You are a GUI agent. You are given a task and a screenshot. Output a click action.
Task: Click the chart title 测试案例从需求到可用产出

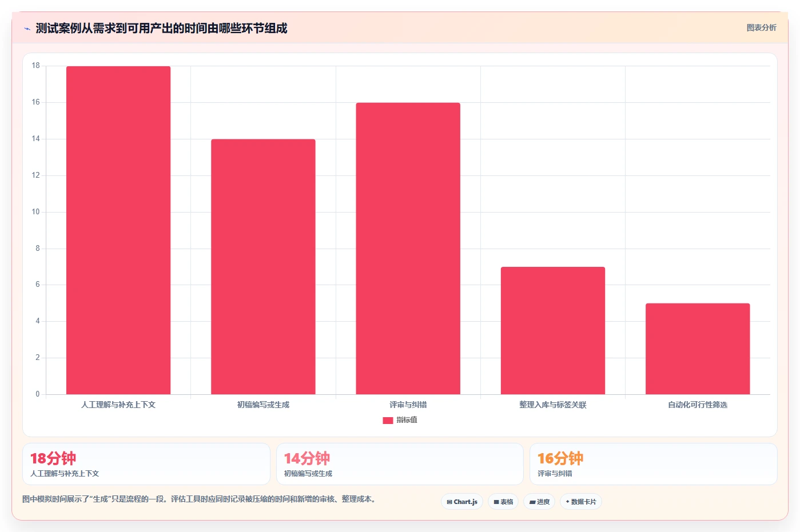click(161, 28)
